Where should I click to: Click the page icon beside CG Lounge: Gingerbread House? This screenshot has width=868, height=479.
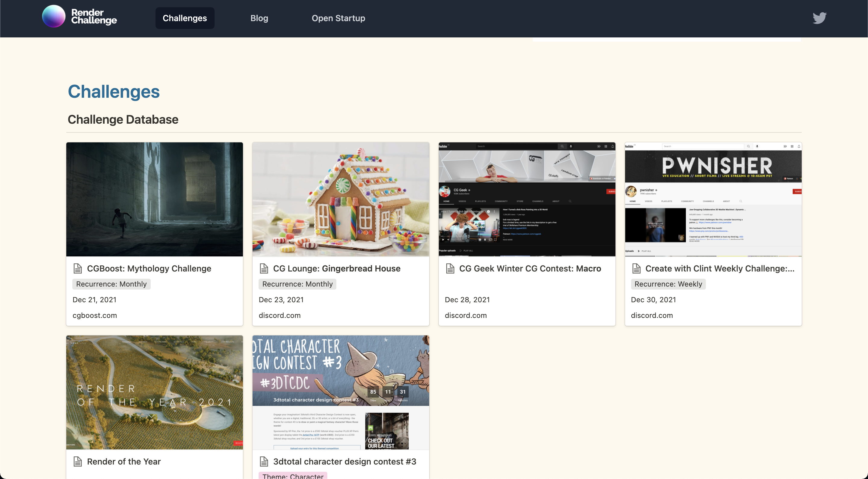click(x=264, y=268)
